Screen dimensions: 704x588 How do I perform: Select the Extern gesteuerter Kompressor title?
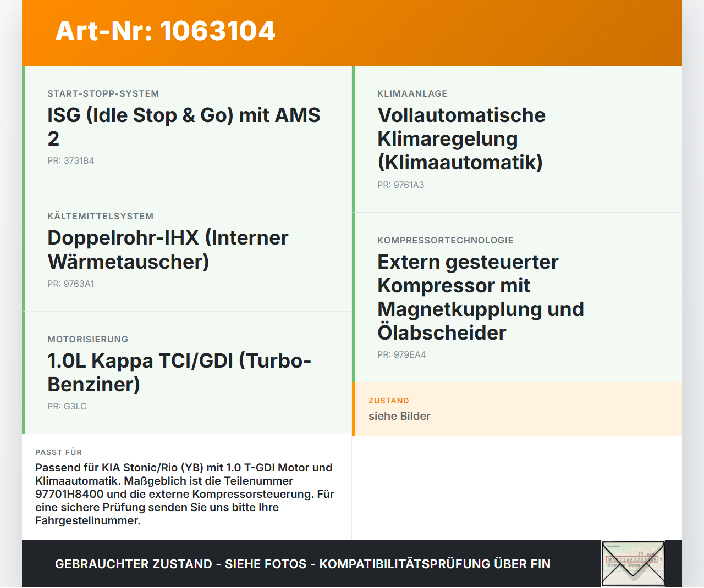pyautogui.click(x=481, y=297)
